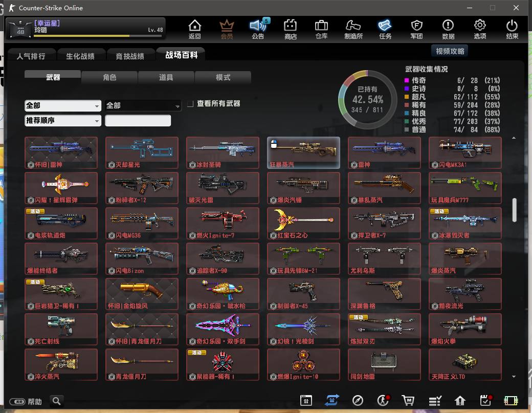
Task: Switch to the 生化战绩 tab
Action: (x=80, y=56)
